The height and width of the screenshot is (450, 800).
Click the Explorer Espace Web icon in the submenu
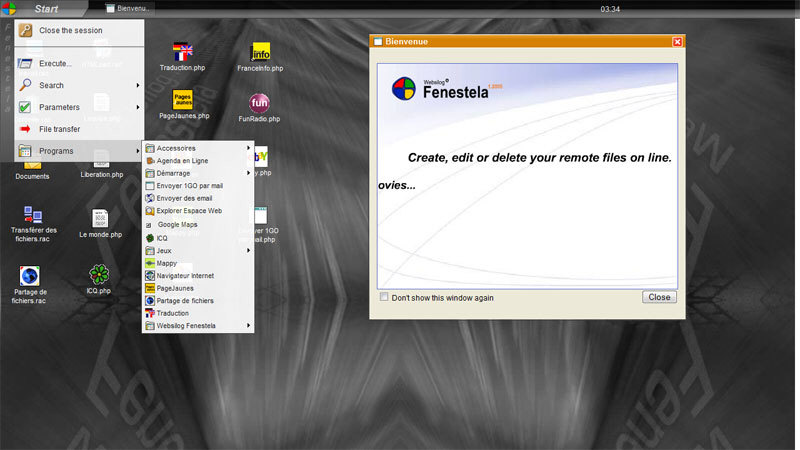tap(149, 211)
